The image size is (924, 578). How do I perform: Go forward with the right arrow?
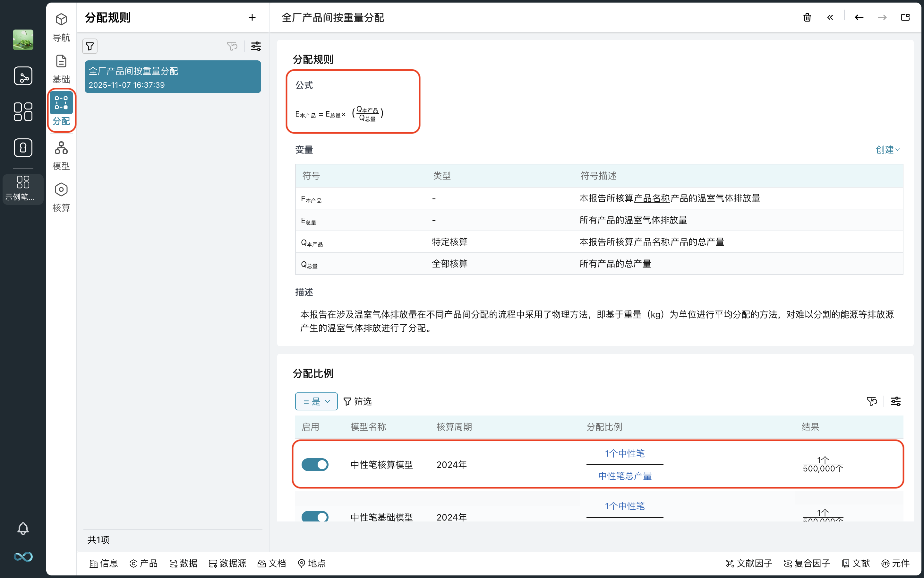(882, 17)
